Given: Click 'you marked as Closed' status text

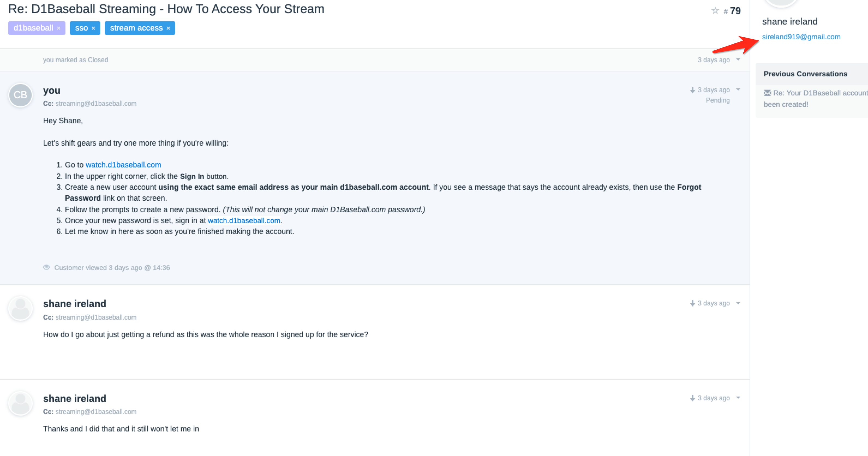Looking at the screenshot, I should (x=76, y=60).
